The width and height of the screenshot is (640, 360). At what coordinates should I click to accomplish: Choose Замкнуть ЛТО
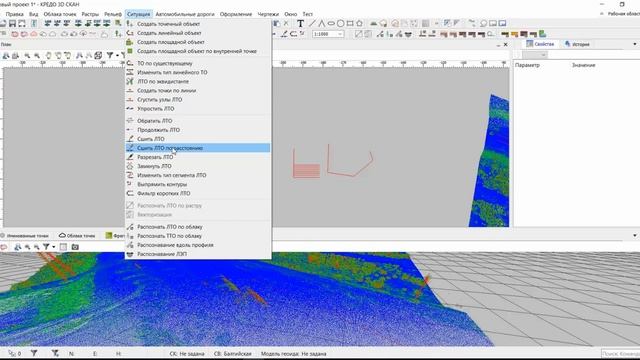tap(198, 166)
